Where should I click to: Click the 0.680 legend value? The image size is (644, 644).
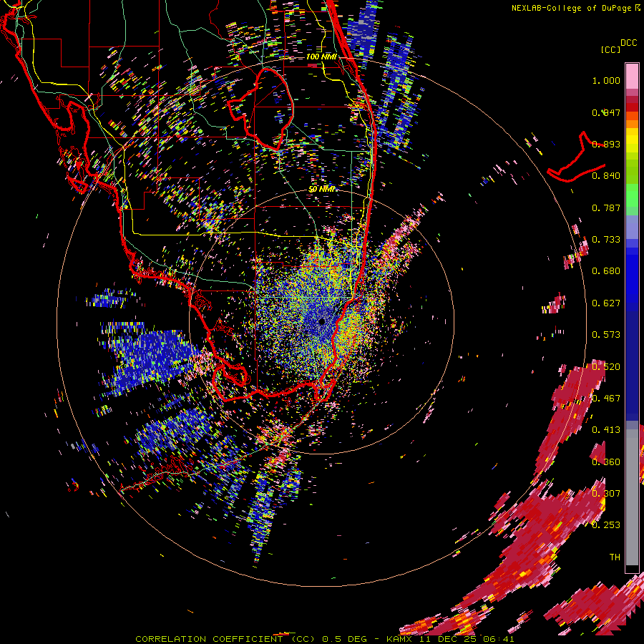click(x=606, y=271)
